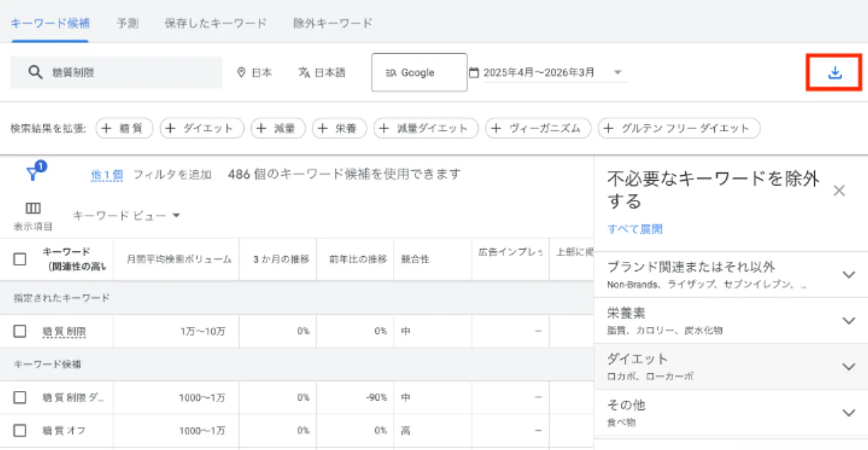Click the Google search network selector
This screenshot has height=450, width=868.
pos(419,72)
